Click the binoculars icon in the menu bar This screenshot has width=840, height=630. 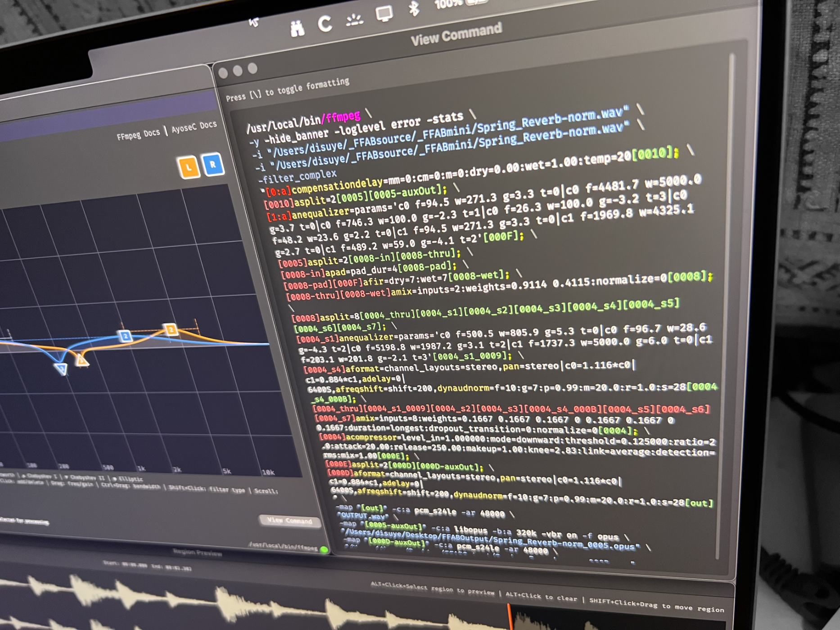pos(297,28)
